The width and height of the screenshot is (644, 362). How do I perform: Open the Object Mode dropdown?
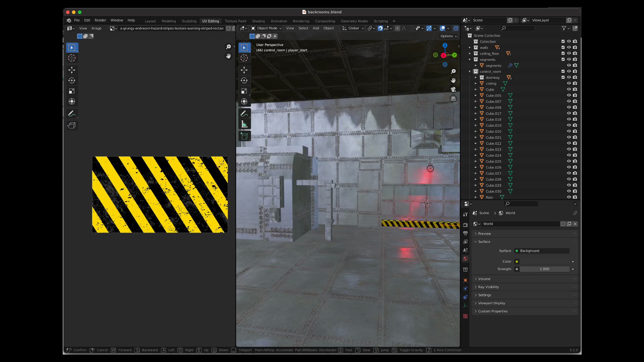pyautogui.click(x=267, y=28)
